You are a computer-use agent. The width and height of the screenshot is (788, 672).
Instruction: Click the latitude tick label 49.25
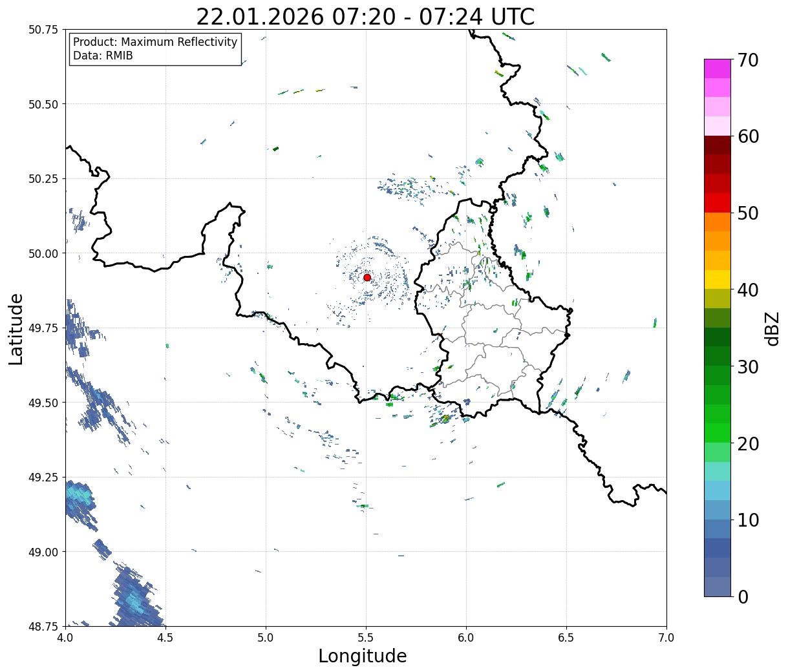pyautogui.click(x=43, y=478)
